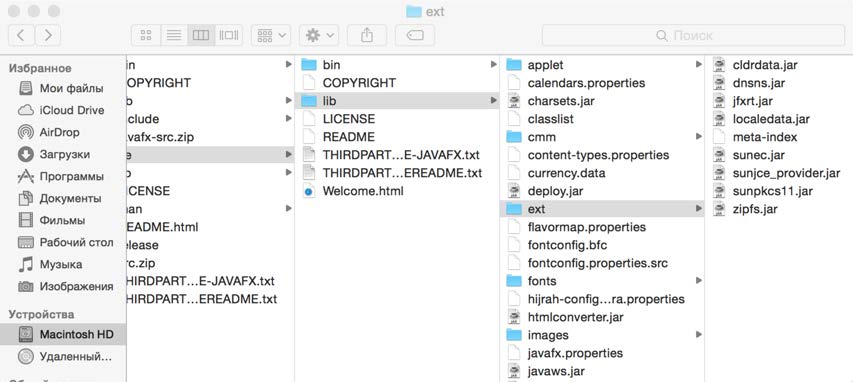Open Документы in the sidebar

(63, 198)
